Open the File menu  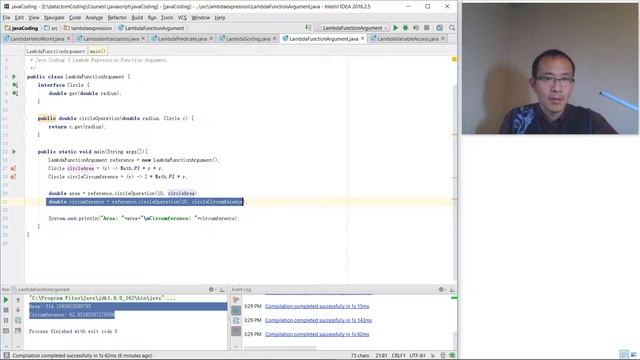click(6, 18)
